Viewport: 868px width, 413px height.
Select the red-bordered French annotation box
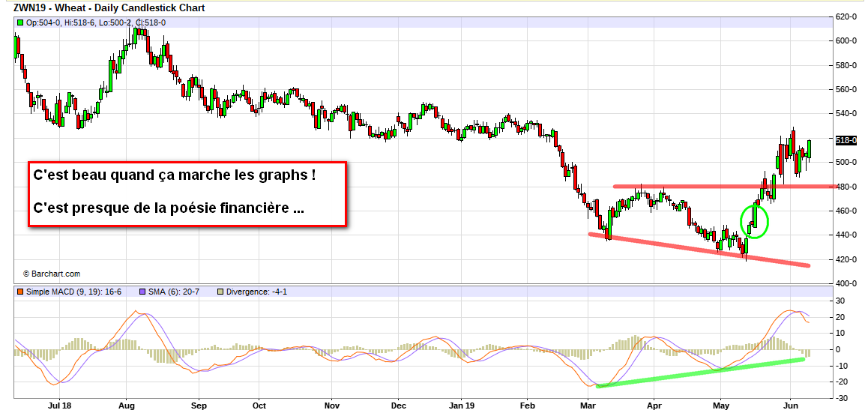(x=188, y=193)
